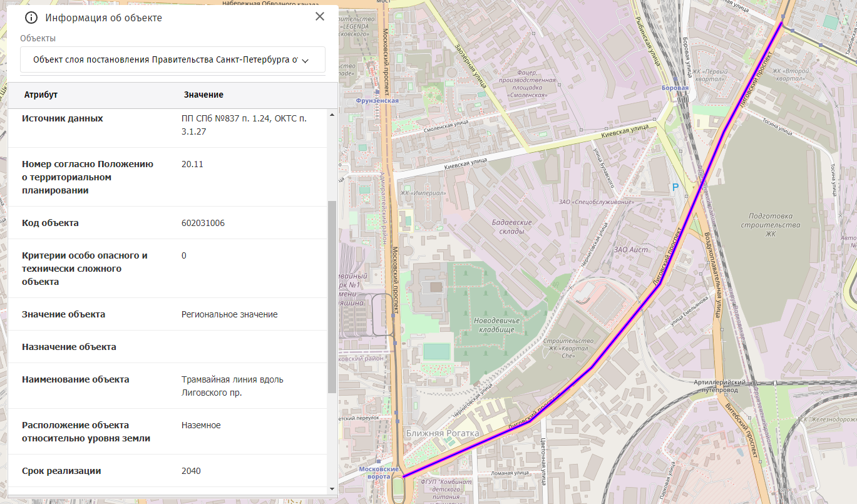Select the 'Код объекта' value 602031006
This screenshot has height=504, width=857.
[203, 223]
